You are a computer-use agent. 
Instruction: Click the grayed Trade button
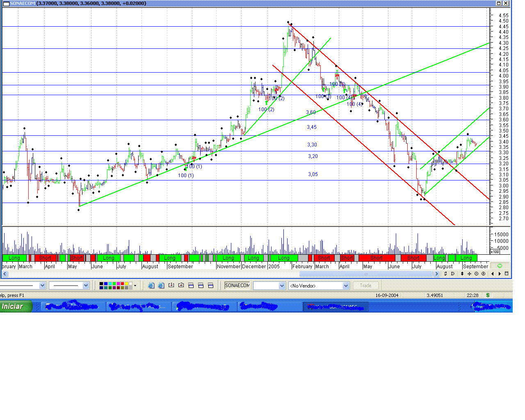[x=365, y=285]
